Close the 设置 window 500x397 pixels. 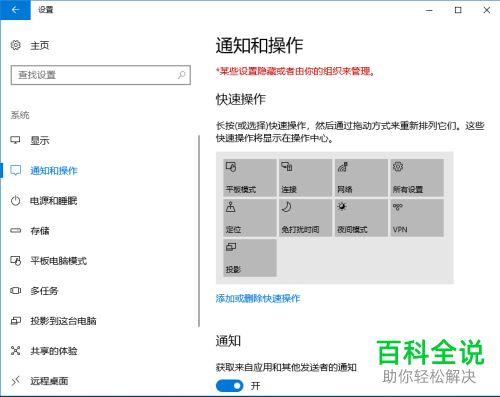[x=487, y=10]
